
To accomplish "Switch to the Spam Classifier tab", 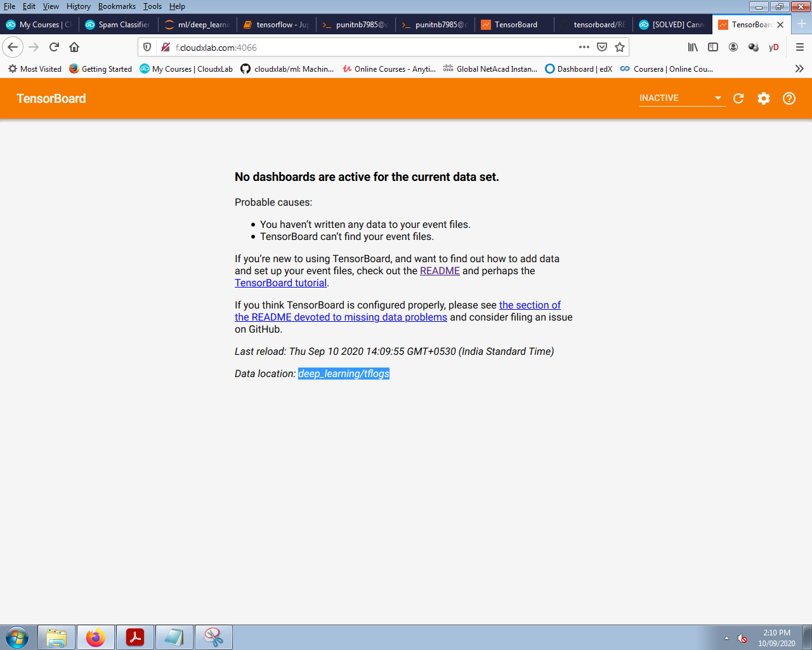I will [x=121, y=25].
